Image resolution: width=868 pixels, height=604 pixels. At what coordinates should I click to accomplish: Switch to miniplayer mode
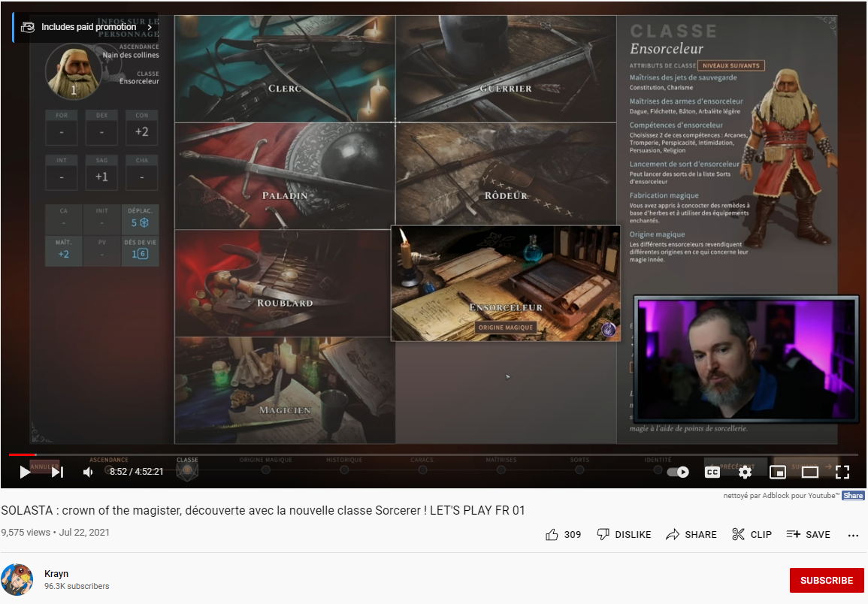click(778, 472)
